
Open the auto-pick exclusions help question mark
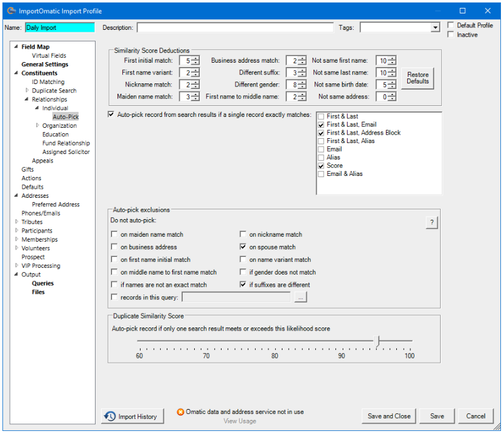(432, 222)
